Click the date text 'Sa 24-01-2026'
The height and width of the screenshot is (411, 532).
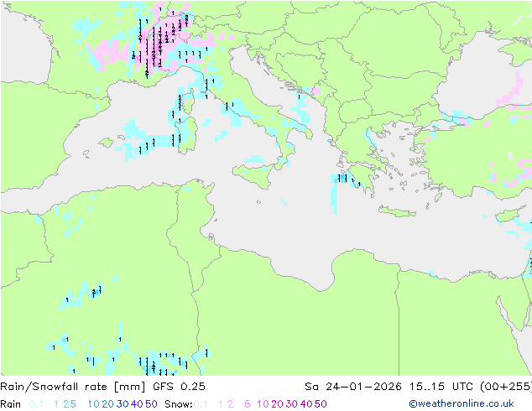click(x=353, y=387)
